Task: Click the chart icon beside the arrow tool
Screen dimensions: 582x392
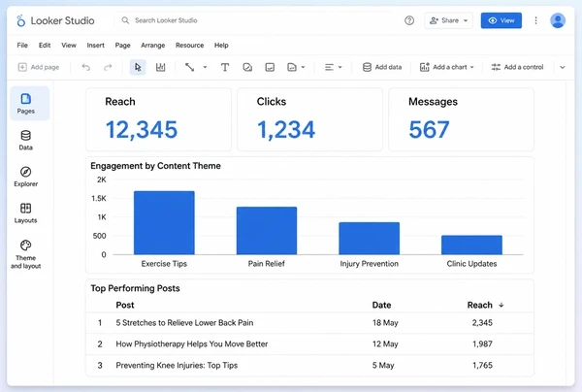Action: (x=160, y=67)
